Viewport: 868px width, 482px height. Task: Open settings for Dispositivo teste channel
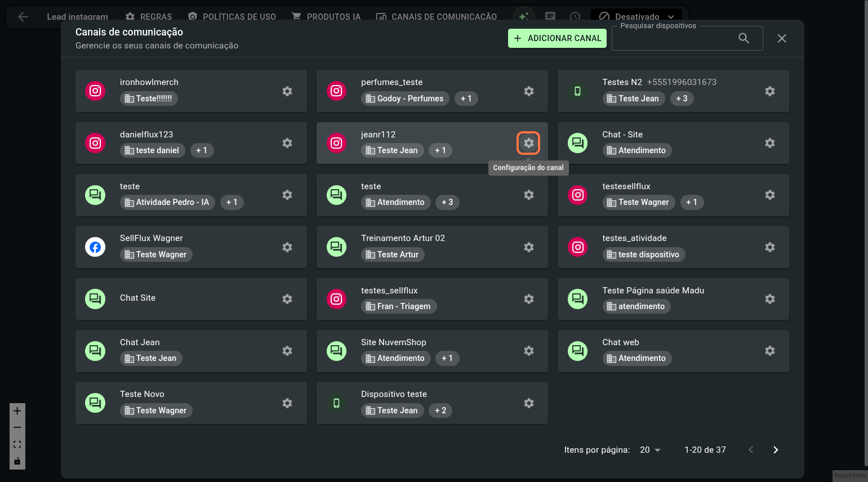(528, 403)
